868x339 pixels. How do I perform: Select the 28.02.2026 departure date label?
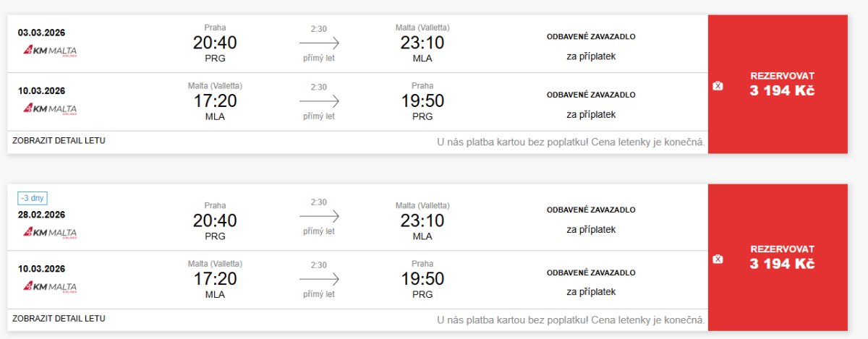coord(42,215)
